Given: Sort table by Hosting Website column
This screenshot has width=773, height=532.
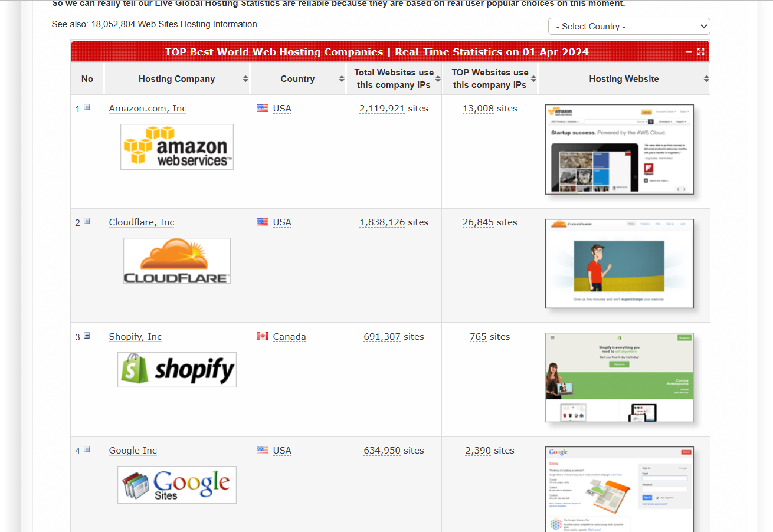Looking at the screenshot, I should (624, 79).
